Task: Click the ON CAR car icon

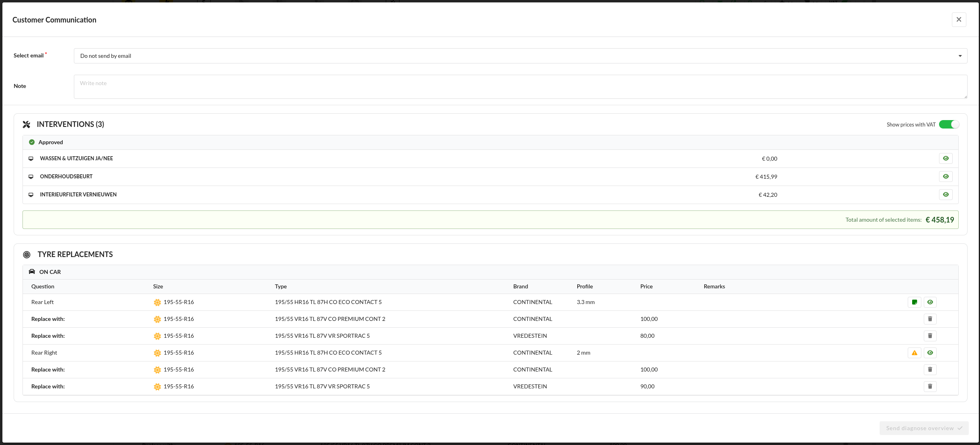Action: (32, 271)
